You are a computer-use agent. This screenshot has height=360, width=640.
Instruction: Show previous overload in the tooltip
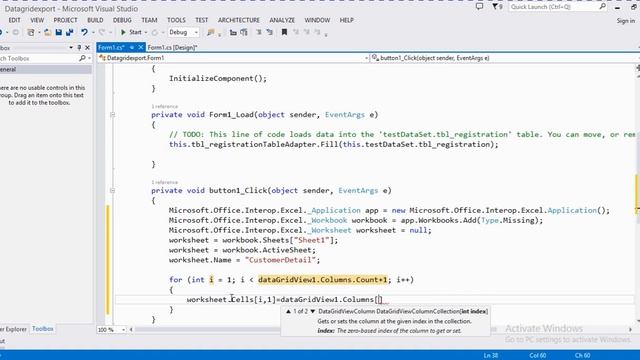(x=289, y=311)
